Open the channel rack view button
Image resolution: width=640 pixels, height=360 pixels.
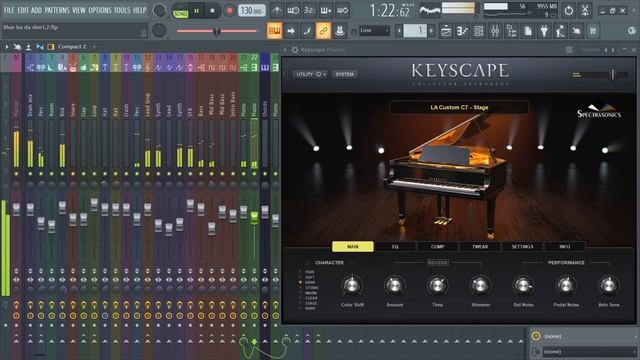(479, 31)
